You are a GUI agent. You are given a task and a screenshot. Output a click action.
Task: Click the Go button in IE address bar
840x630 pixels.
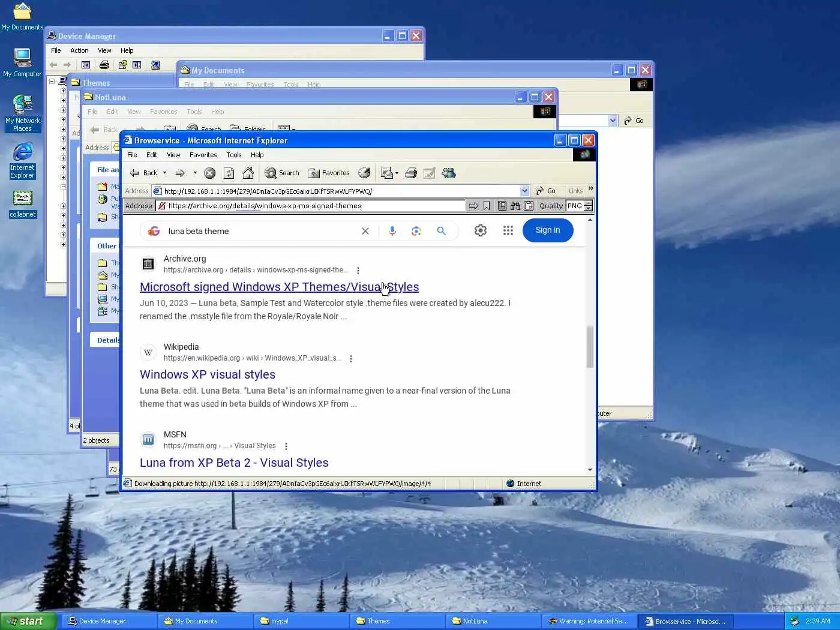(x=545, y=191)
